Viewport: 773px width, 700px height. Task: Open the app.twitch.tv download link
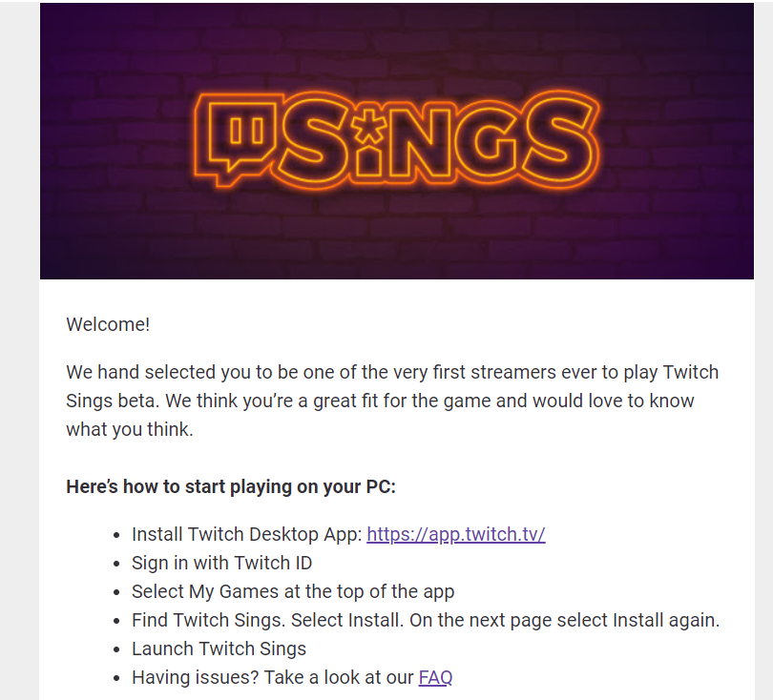click(x=455, y=534)
